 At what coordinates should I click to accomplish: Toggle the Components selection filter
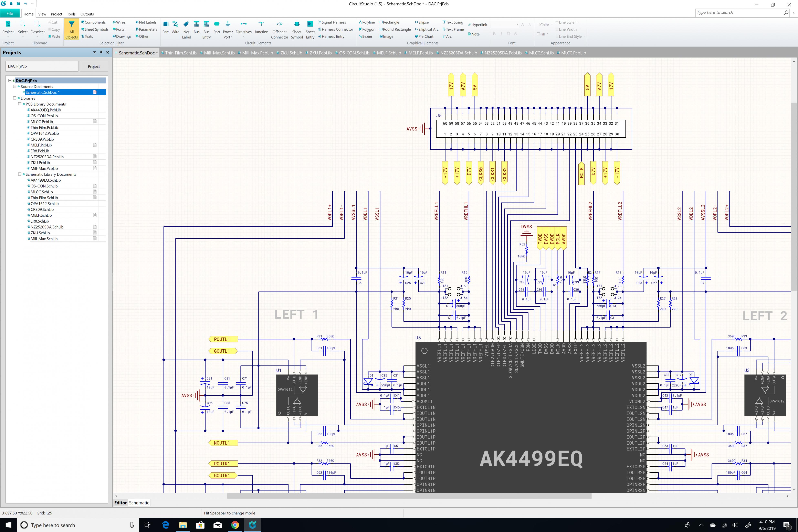click(x=93, y=22)
